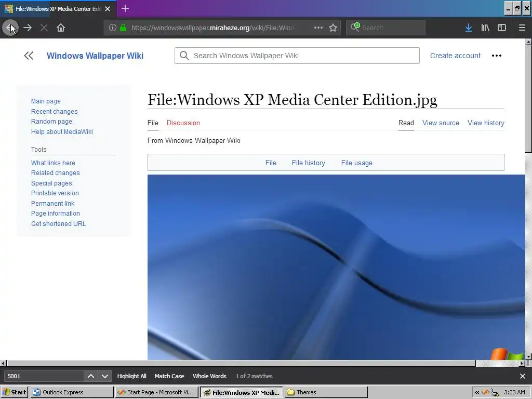
Task: Open the Firefox hamburger menu
Action: tap(522, 28)
